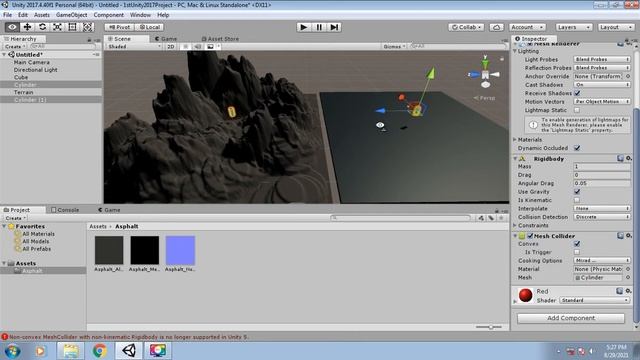Screen dimensions: 640x360
Task: Open Collision Detection dropdown
Action: (602, 217)
